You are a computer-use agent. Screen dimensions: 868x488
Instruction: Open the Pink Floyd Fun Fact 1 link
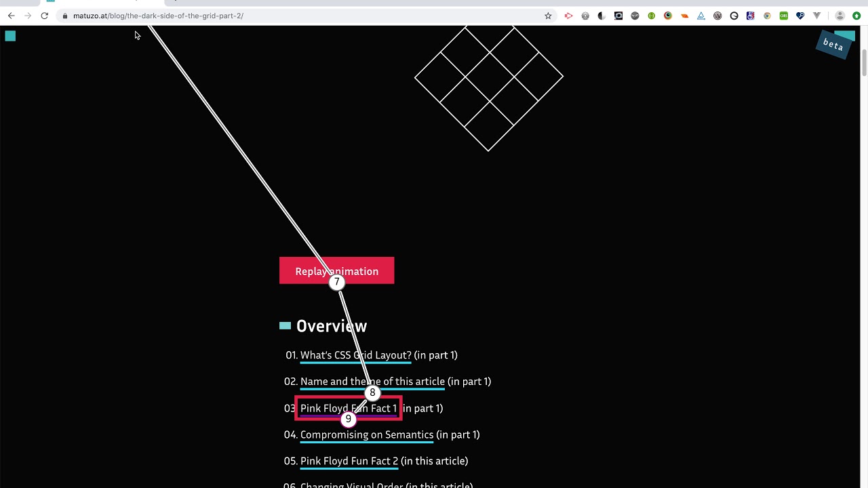[349, 408]
